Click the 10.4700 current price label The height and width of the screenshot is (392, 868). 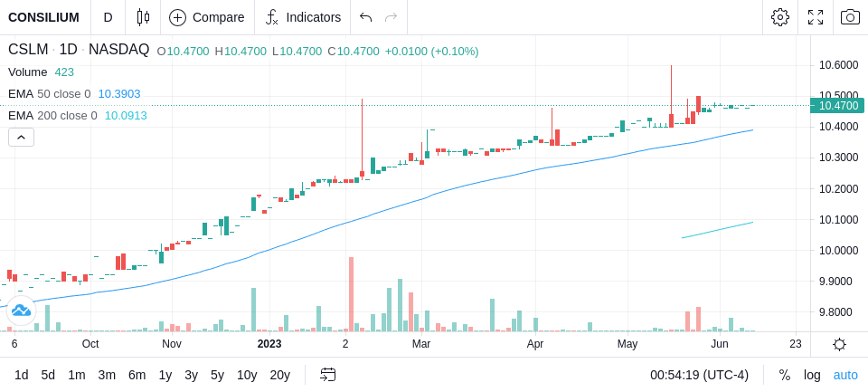[x=837, y=105]
